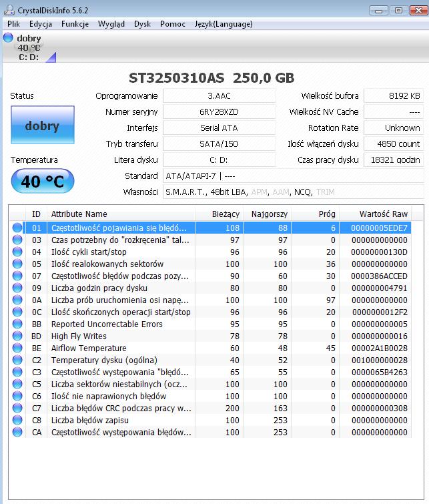Click the status orb for attribute C2
The image size is (429, 504).
(x=17, y=360)
